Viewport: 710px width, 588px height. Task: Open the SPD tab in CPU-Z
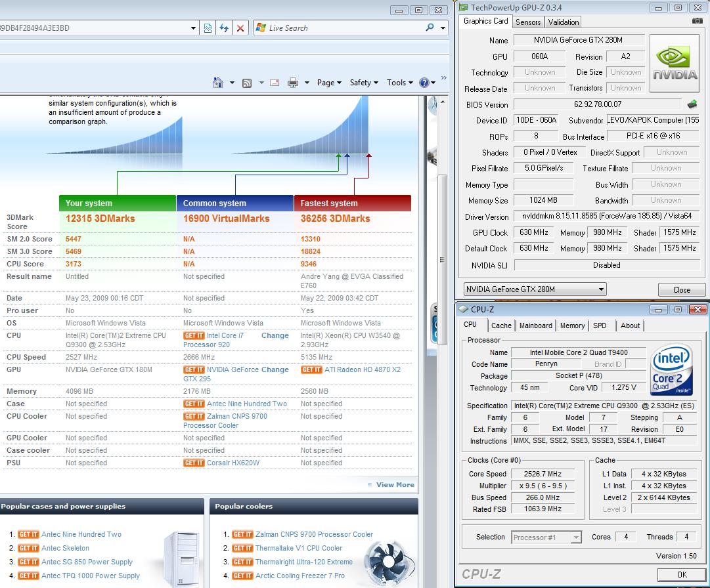[x=600, y=325]
